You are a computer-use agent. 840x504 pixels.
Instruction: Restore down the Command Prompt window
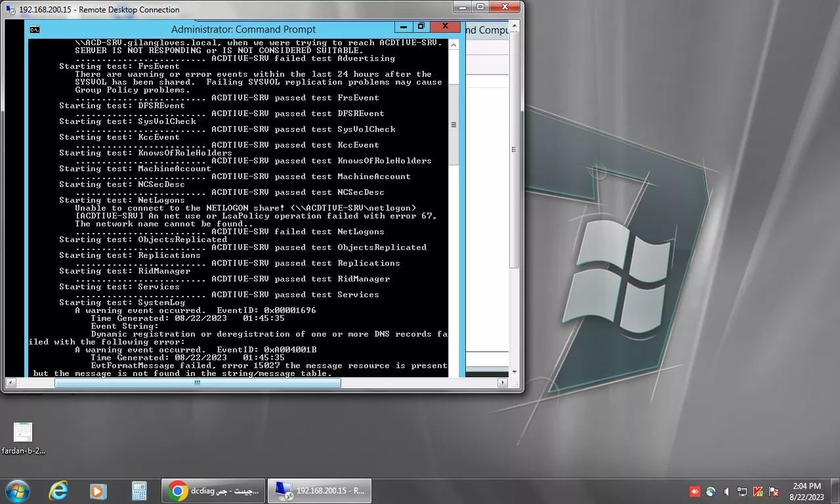(421, 27)
